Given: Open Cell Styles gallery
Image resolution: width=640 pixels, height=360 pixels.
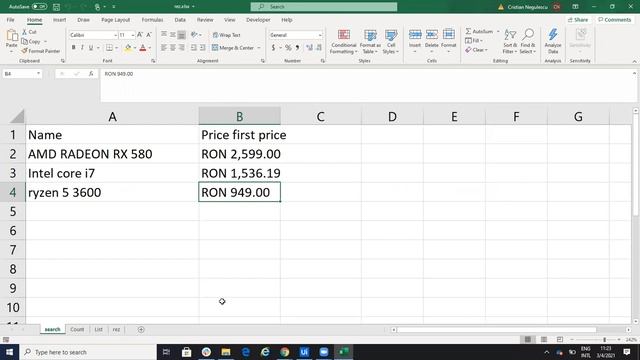Looking at the screenshot, I should point(391,41).
